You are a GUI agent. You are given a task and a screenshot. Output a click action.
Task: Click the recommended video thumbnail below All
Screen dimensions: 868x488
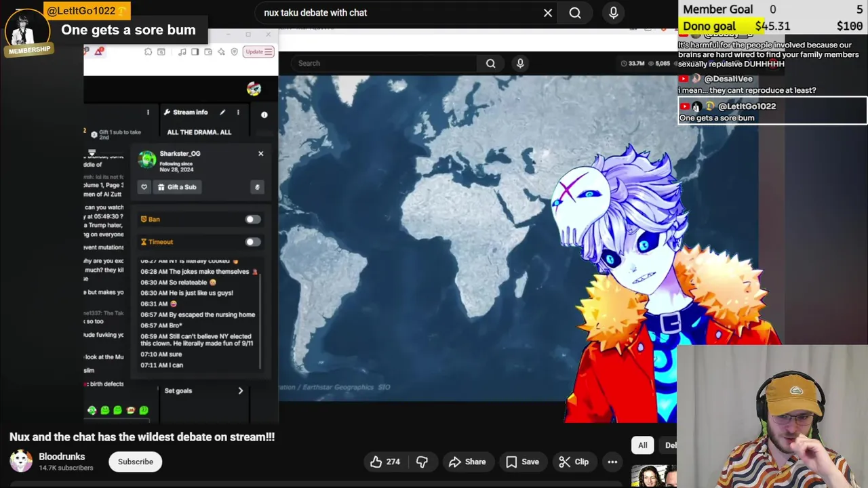point(654,476)
